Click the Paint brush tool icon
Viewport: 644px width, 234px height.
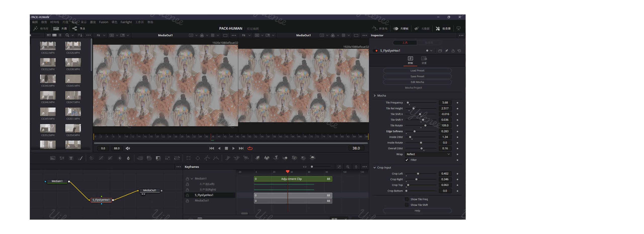[x=80, y=158]
